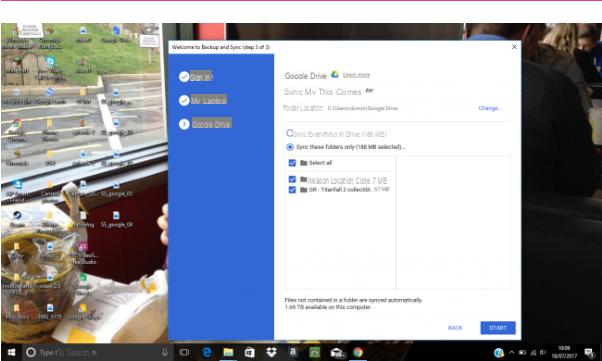Open the Free Studio desktop shortcut
602x361 pixels.
pyautogui.click(x=83, y=253)
